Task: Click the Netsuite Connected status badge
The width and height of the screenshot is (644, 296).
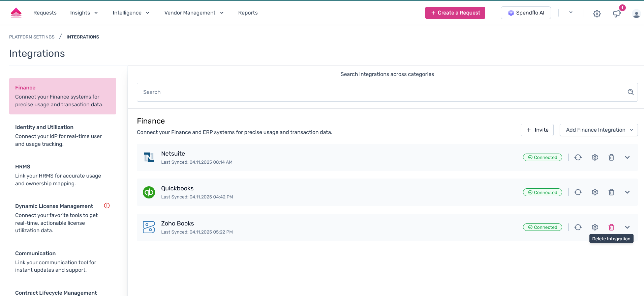Action: [542, 157]
